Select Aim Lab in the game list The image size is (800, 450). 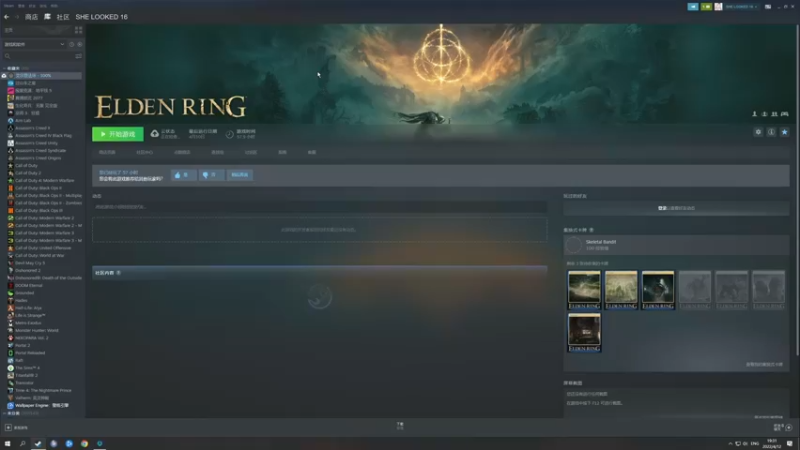coord(23,120)
